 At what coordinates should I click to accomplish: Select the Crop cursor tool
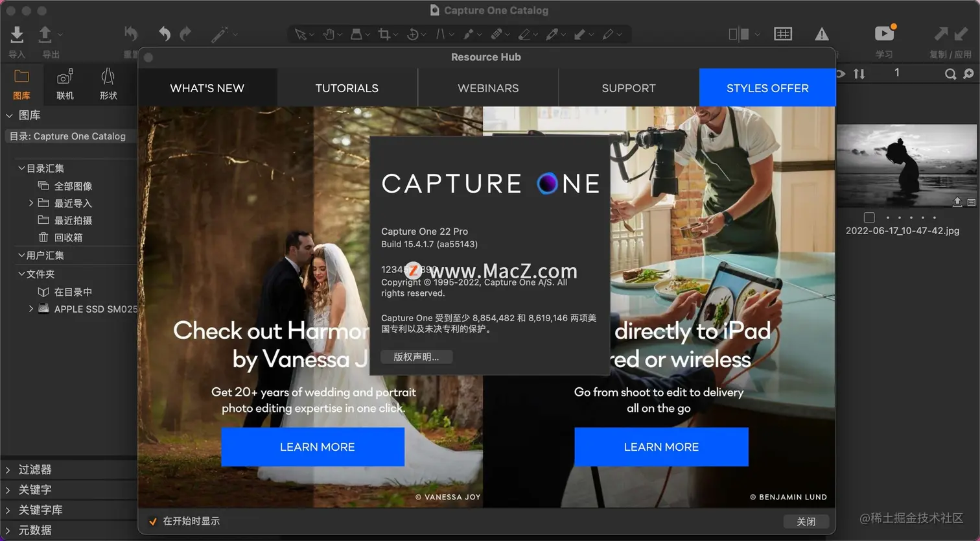coord(384,34)
